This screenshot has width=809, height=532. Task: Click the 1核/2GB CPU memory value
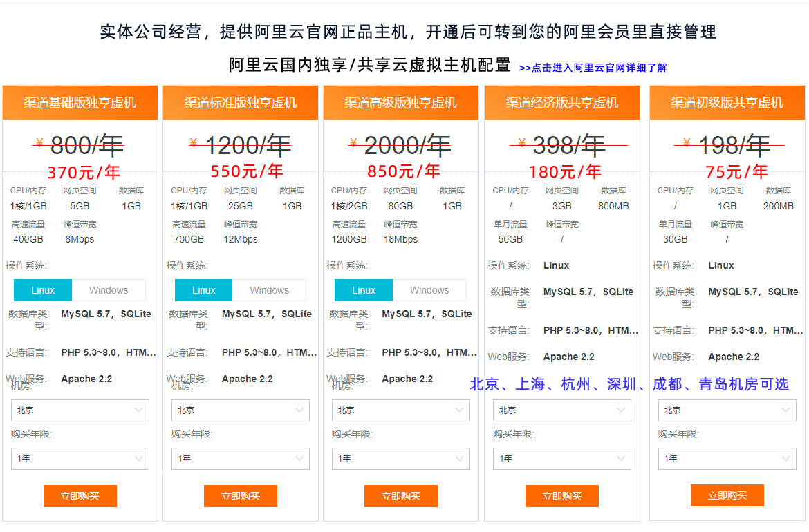point(348,206)
